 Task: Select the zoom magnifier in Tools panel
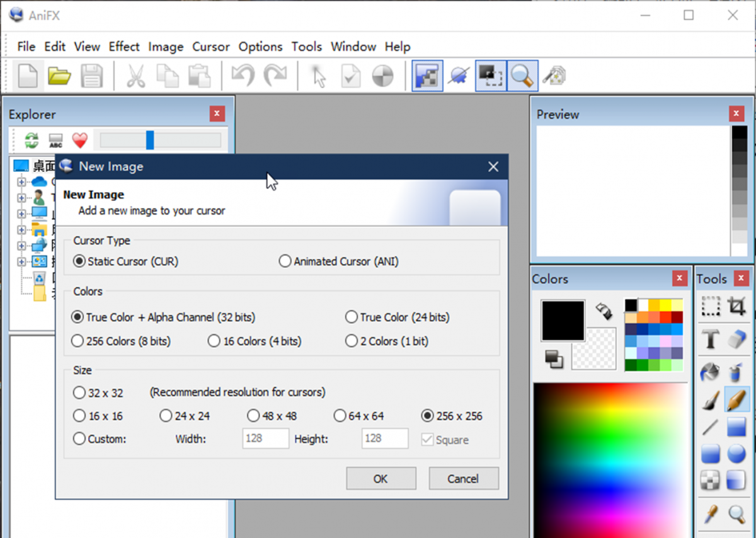point(736,514)
